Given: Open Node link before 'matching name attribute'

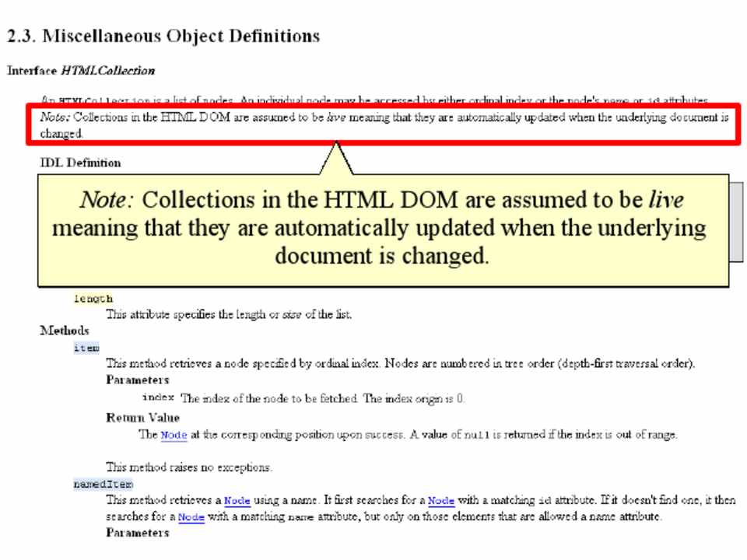Looking at the screenshot, I should (x=191, y=516).
